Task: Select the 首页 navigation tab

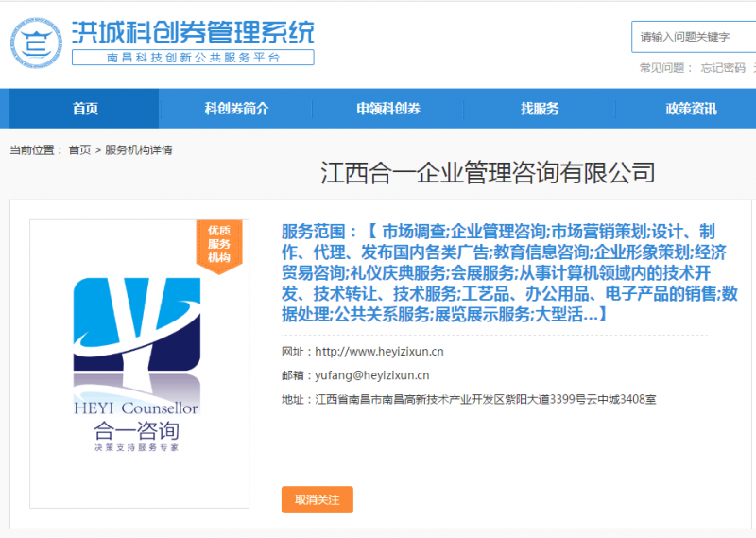Action: pyautogui.click(x=85, y=109)
